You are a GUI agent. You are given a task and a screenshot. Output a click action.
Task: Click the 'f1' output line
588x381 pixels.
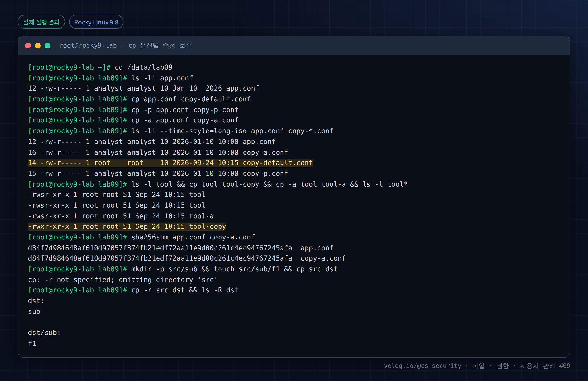coord(32,344)
